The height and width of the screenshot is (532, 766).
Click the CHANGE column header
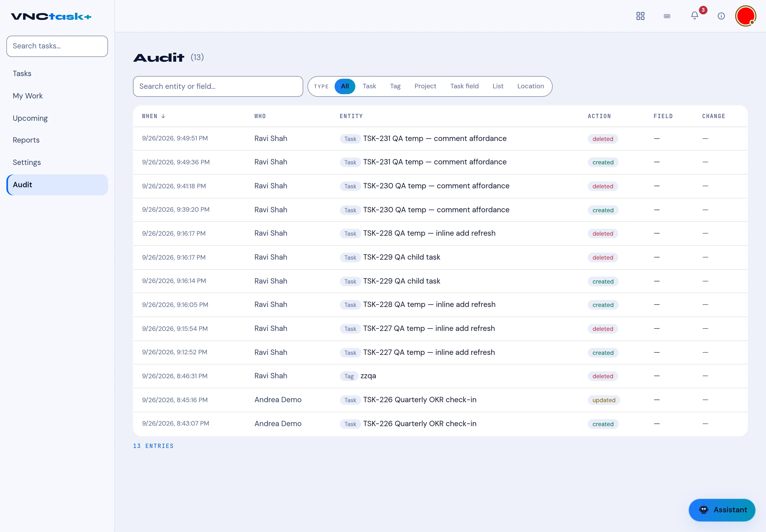(x=713, y=116)
